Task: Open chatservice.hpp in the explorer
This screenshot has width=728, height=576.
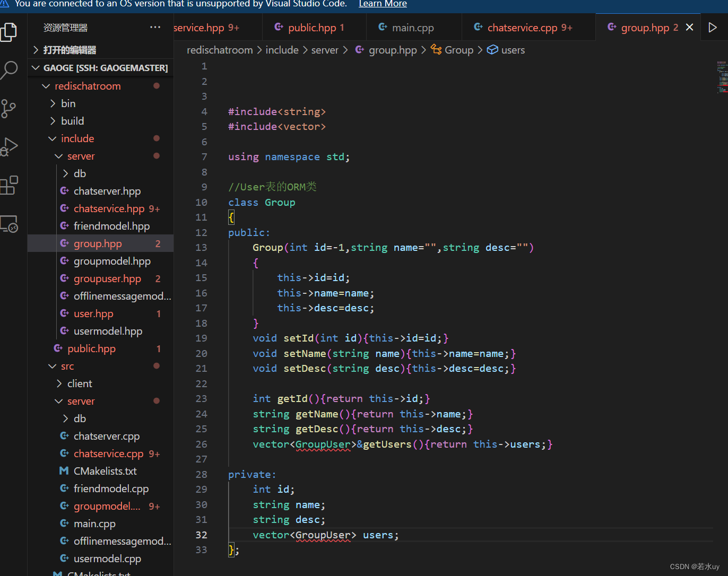Action: coord(100,208)
